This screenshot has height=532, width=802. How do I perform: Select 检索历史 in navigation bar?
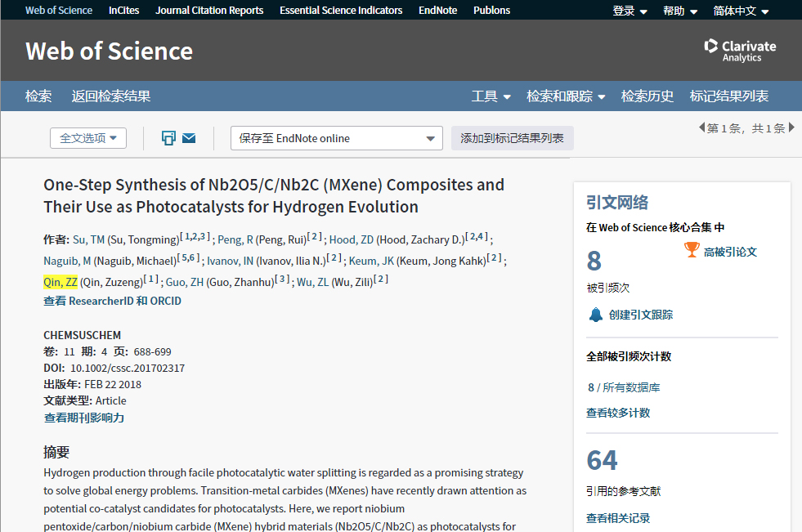(647, 96)
